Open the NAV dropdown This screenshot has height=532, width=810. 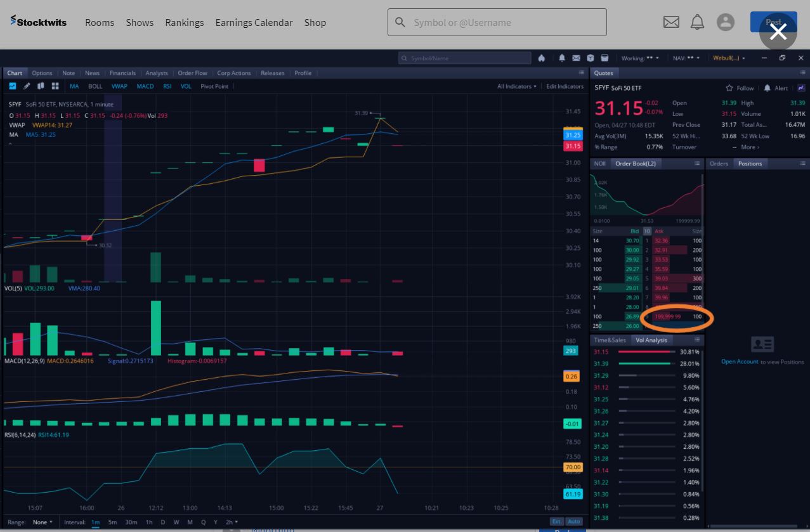tap(686, 58)
